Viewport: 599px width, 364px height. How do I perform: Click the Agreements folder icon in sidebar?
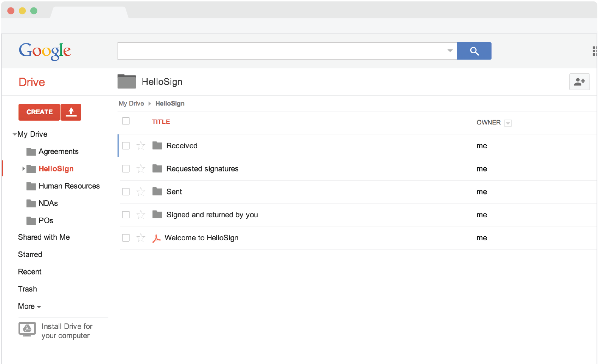pyautogui.click(x=31, y=152)
